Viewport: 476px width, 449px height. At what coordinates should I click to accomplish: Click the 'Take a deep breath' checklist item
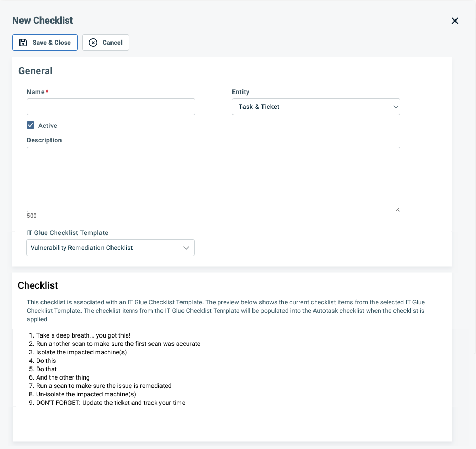(83, 335)
